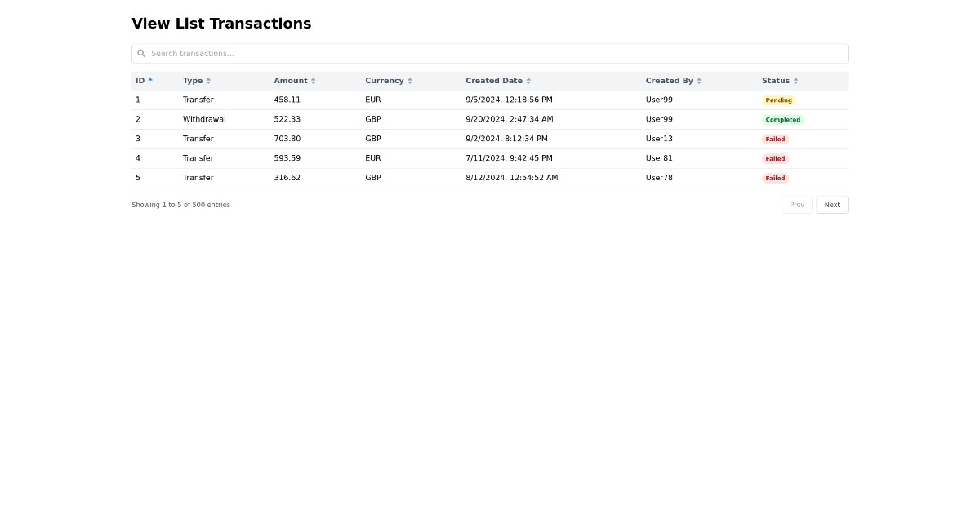This screenshot has height=514, width=980.
Task: Sort by the Amount header label
Action: click(x=290, y=81)
